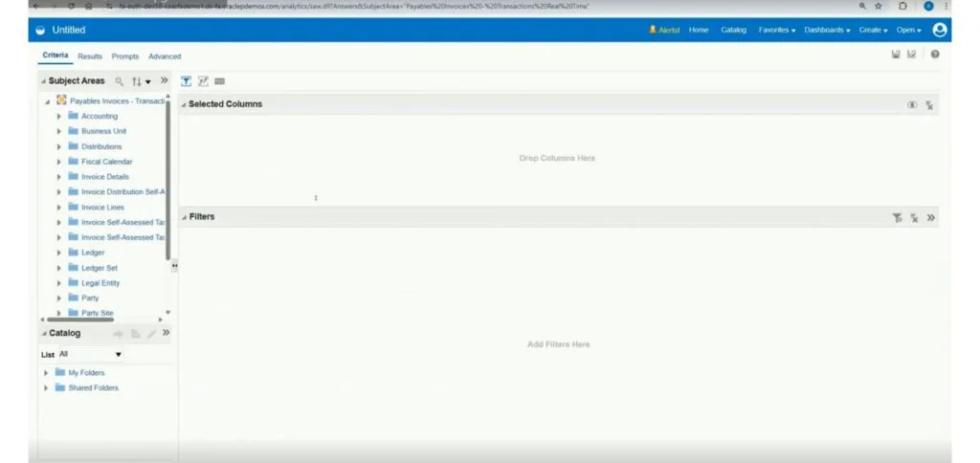Click the filter toolbar icon above Selected Columns
This screenshot has height=463, width=980.
coord(186,81)
